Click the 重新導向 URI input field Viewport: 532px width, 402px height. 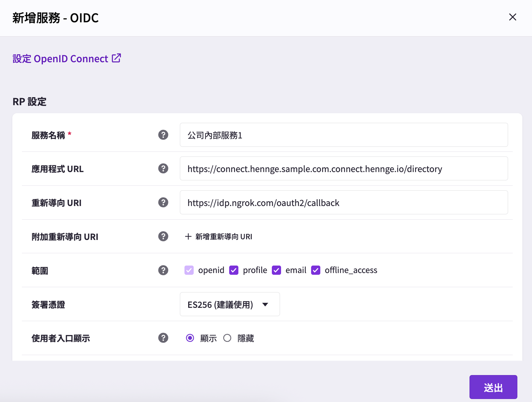pyautogui.click(x=344, y=203)
